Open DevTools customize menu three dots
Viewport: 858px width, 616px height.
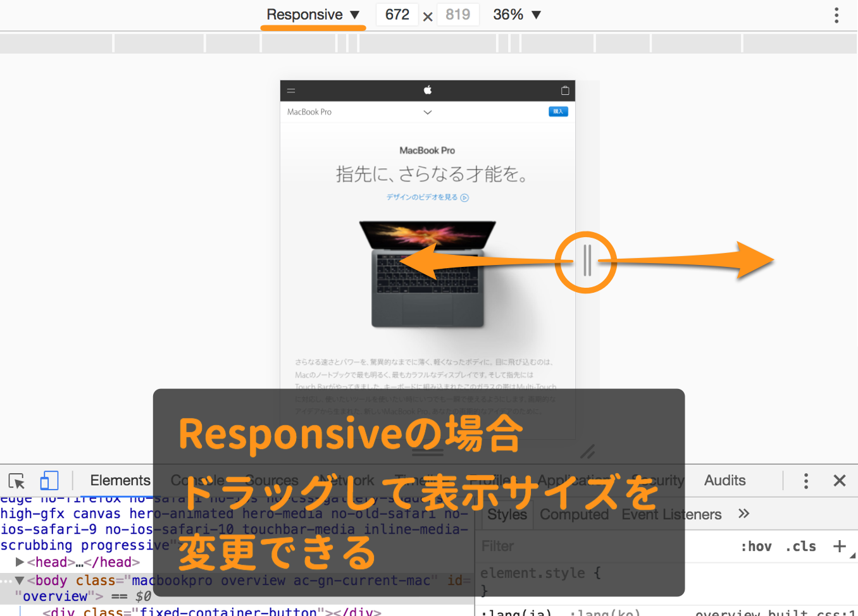coord(806,481)
